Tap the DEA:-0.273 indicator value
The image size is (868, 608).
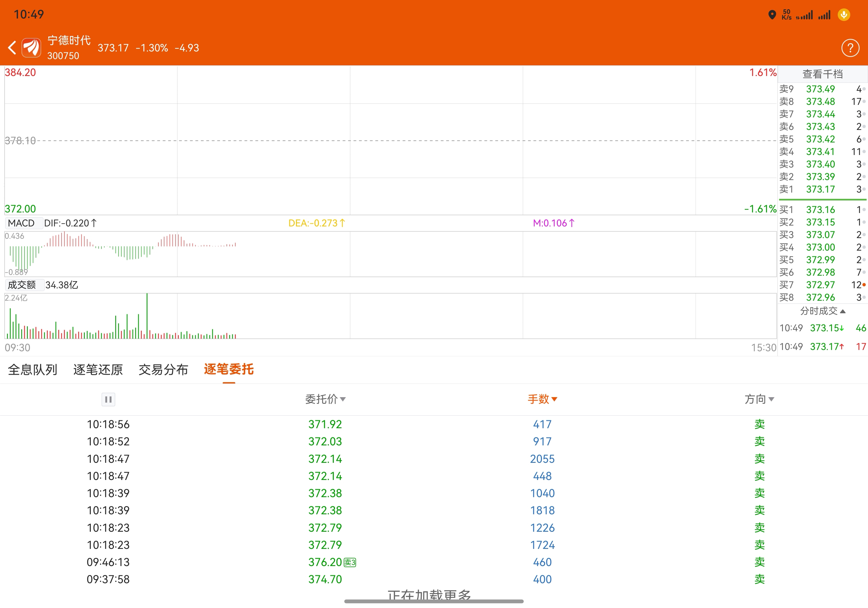point(317,223)
